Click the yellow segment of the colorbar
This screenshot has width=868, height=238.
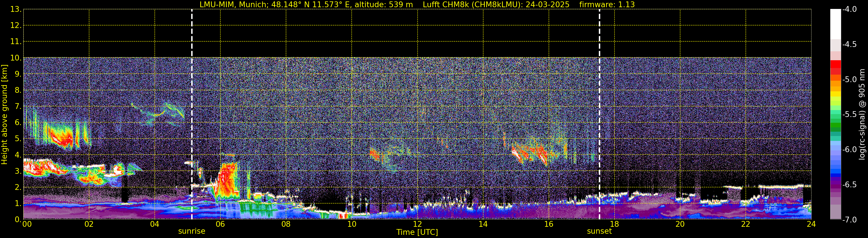(835, 94)
